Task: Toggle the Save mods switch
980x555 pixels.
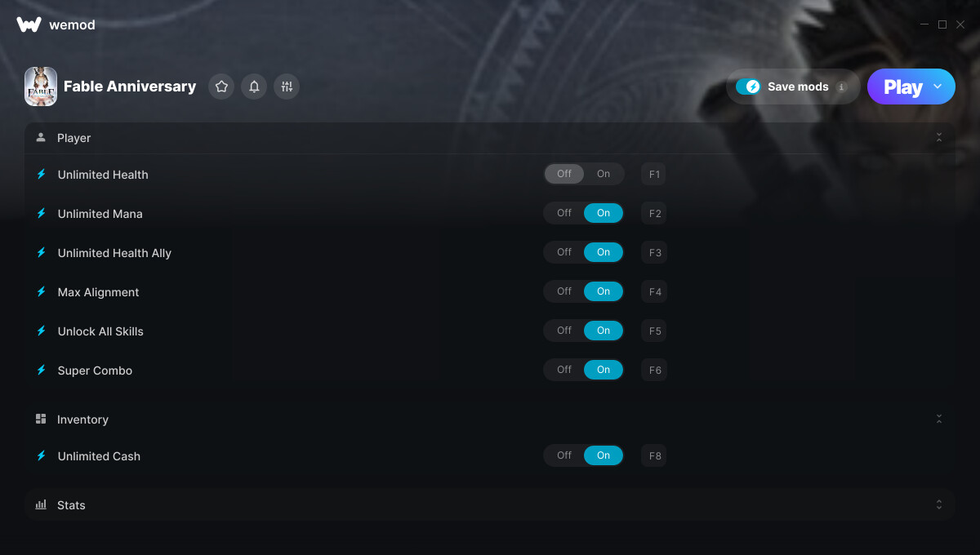Action: pos(748,87)
